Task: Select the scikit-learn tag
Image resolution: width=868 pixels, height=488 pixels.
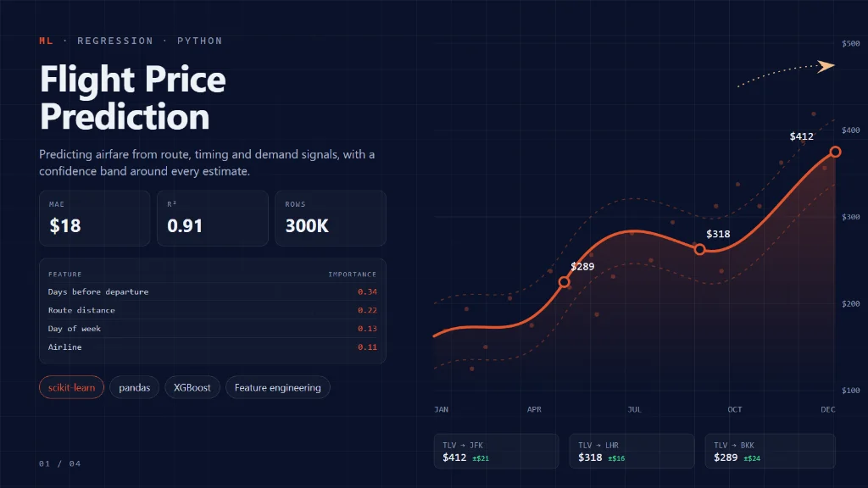Action: click(71, 387)
